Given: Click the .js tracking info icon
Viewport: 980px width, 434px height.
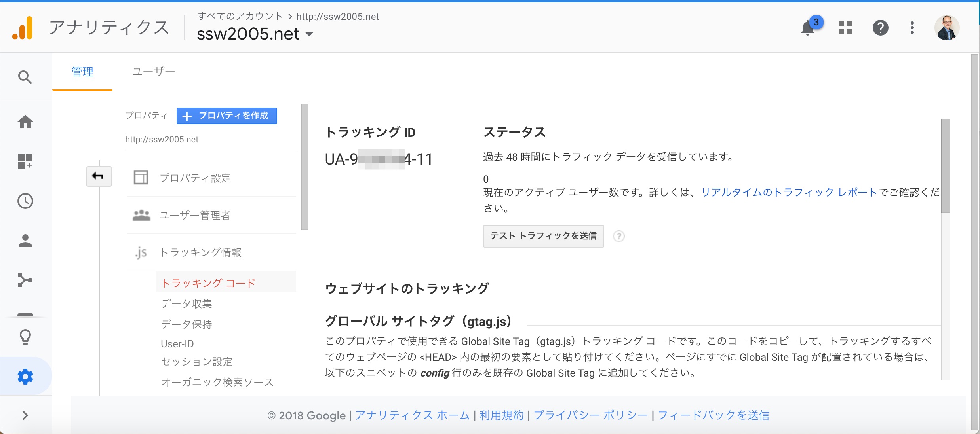Looking at the screenshot, I should pos(141,252).
